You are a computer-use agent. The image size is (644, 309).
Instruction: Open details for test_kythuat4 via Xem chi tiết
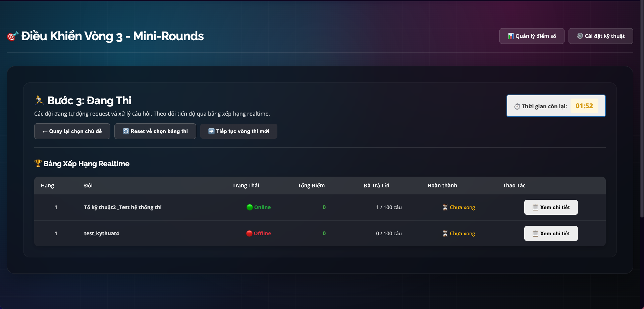(x=551, y=233)
